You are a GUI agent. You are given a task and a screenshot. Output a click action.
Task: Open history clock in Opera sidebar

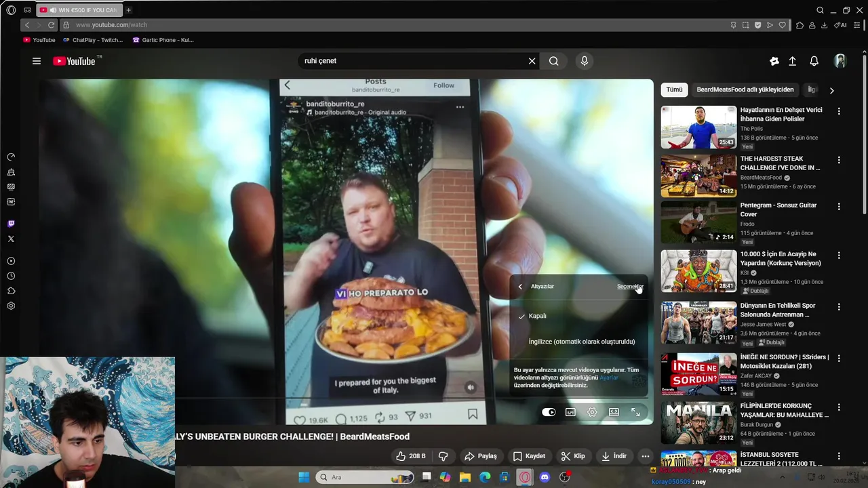click(11, 276)
